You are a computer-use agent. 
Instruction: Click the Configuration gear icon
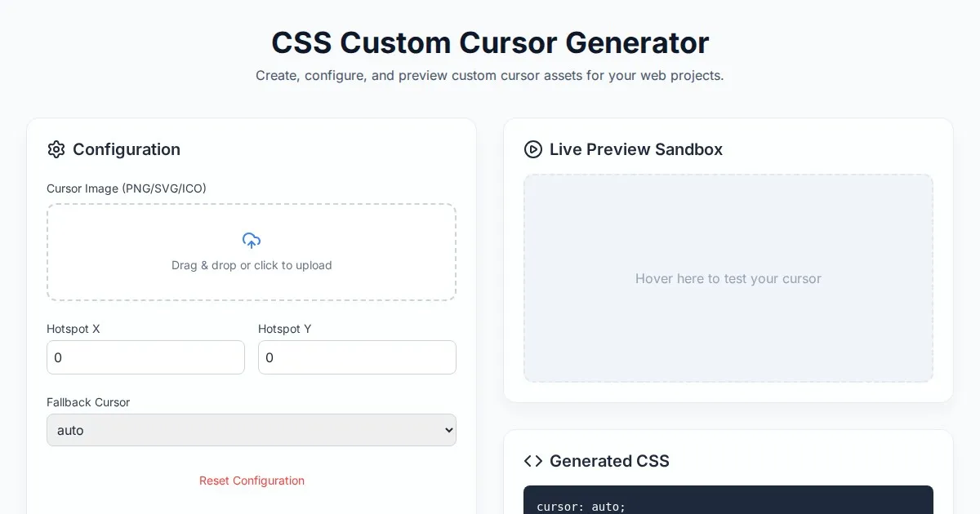[x=56, y=149]
